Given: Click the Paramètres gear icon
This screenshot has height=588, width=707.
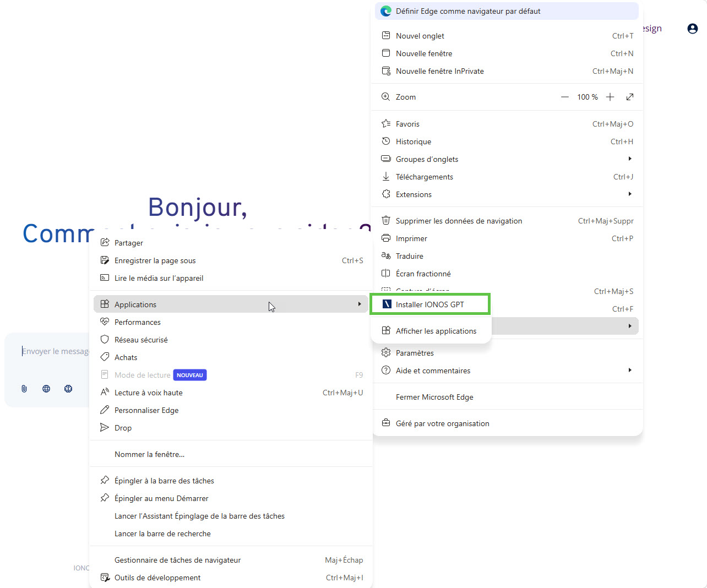Looking at the screenshot, I should pos(386,353).
